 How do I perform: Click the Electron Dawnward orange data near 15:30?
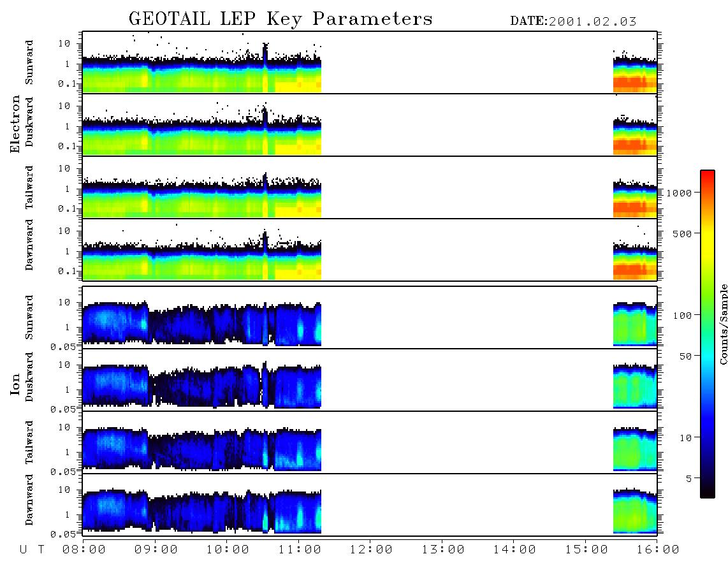pyautogui.click(x=635, y=271)
